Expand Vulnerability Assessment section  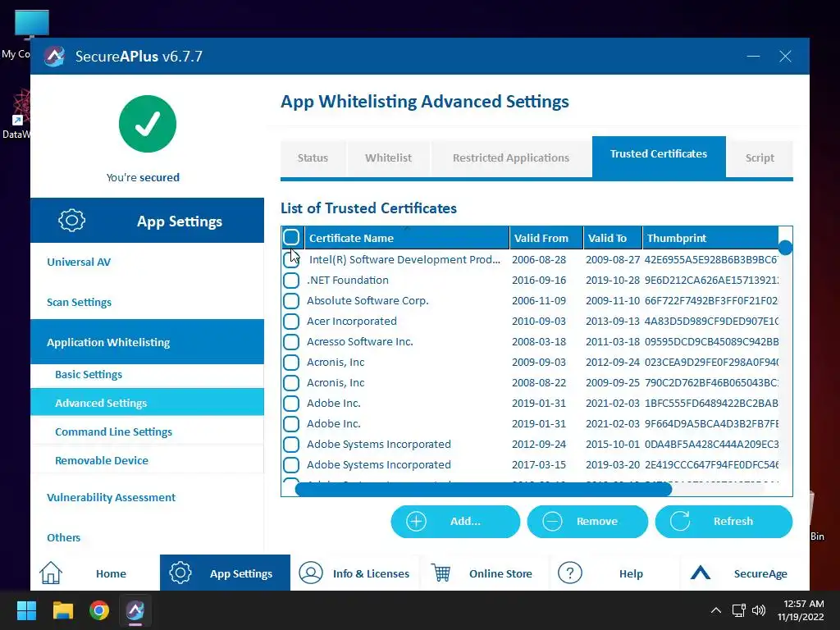coord(111,497)
